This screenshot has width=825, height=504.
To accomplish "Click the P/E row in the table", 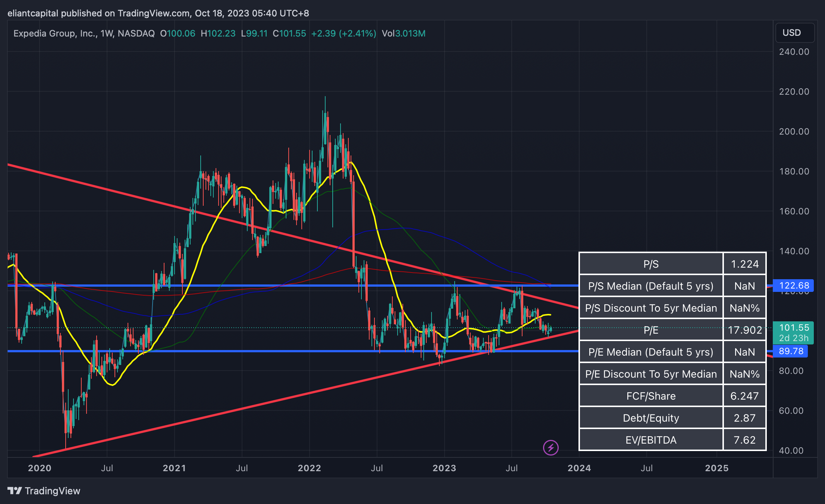I will (651, 330).
